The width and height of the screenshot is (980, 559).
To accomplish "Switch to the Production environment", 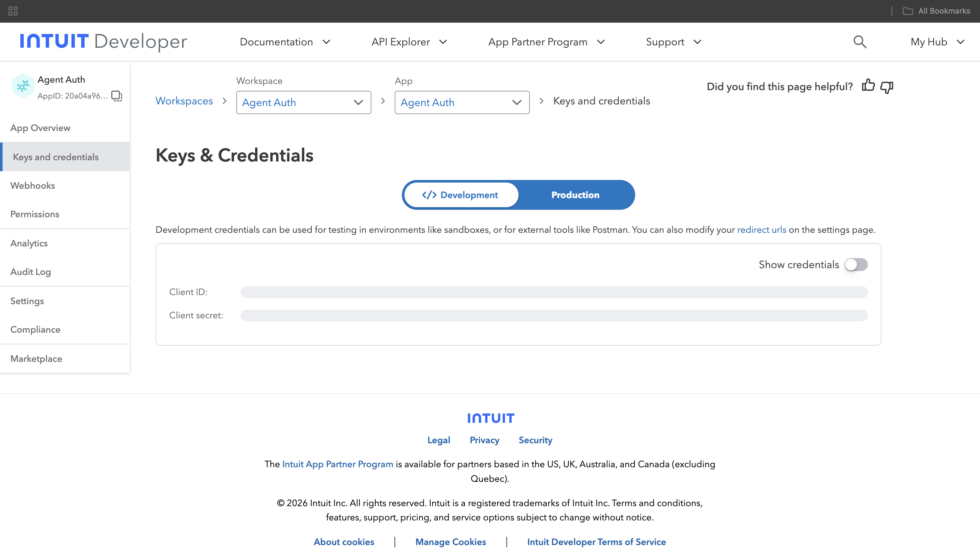I will 575,195.
